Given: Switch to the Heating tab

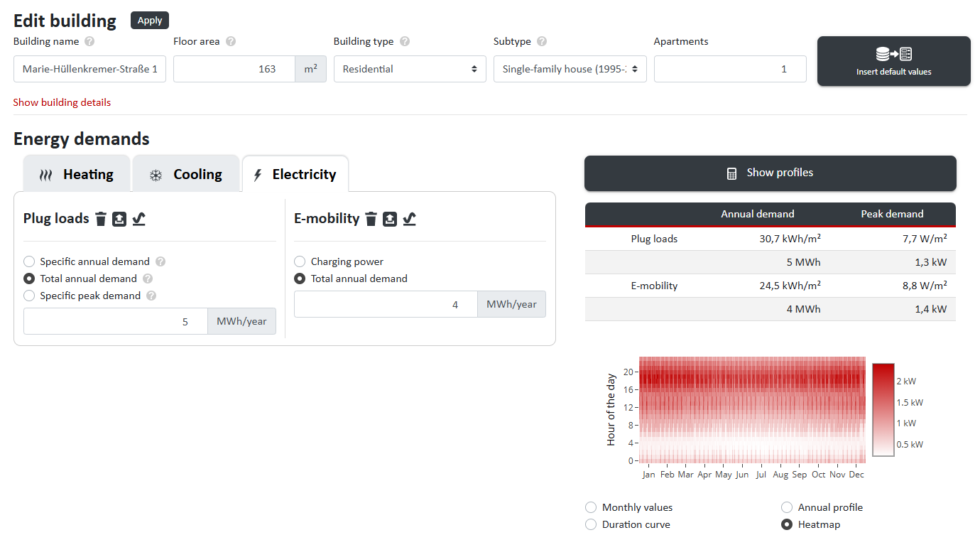Looking at the screenshot, I should click(x=77, y=174).
